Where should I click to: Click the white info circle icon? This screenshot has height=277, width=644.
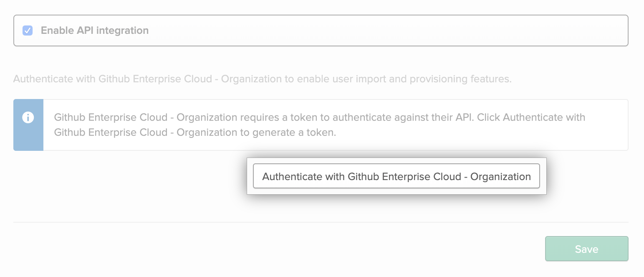[28, 117]
